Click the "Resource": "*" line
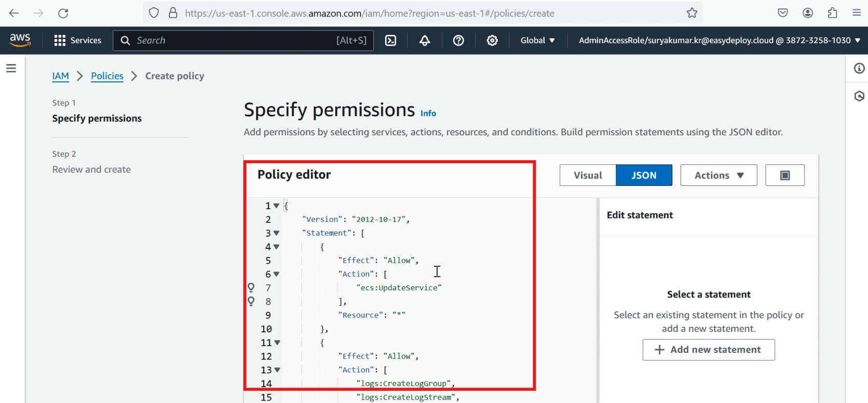 tap(372, 315)
